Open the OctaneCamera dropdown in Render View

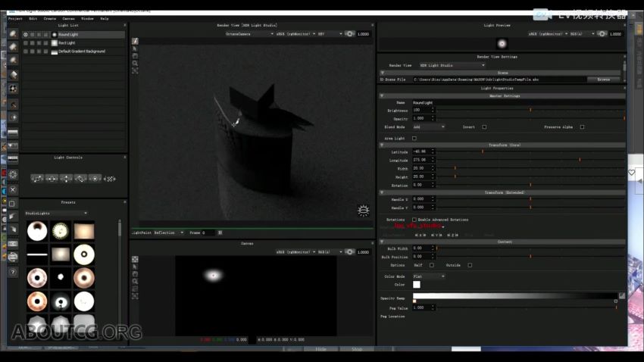click(x=249, y=34)
